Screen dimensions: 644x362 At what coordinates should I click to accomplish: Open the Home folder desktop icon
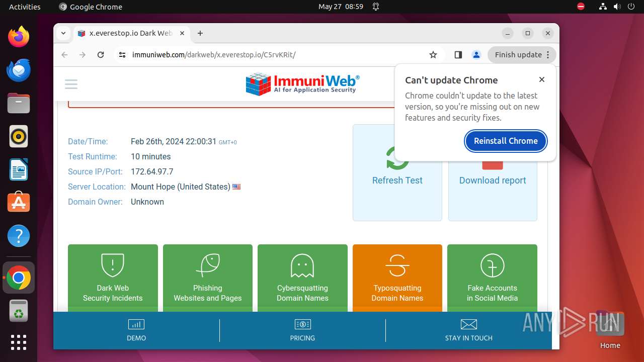pyautogui.click(x=610, y=329)
